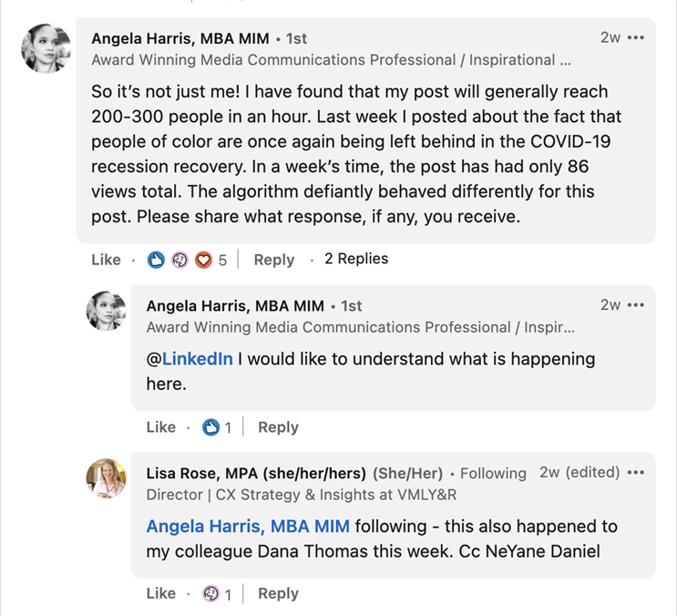Open Lisa Rose's profile photo
The image size is (677, 616).
click(107, 478)
